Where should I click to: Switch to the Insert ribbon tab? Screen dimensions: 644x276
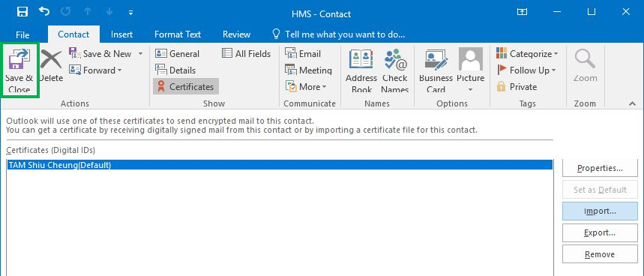tap(121, 34)
